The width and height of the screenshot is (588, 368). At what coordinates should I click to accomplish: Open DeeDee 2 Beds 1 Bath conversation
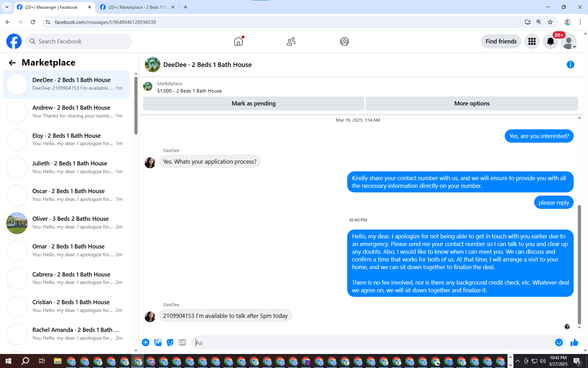[66, 84]
